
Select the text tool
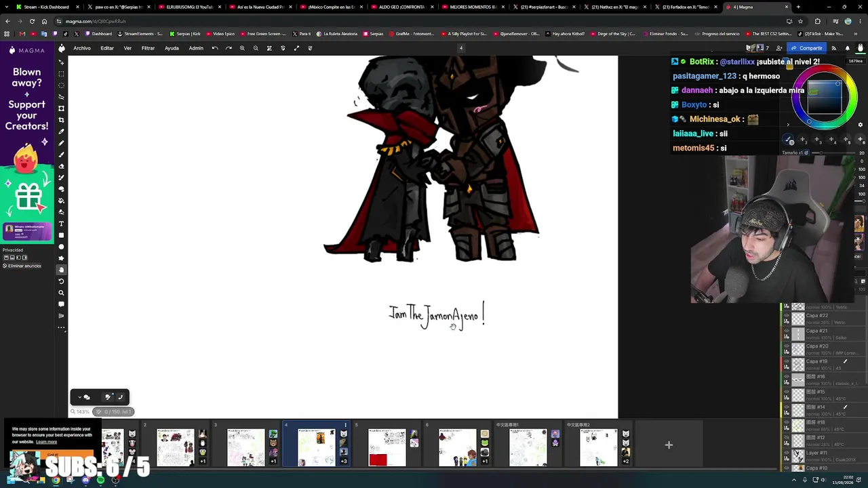pyautogui.click(x=61, y=224)
